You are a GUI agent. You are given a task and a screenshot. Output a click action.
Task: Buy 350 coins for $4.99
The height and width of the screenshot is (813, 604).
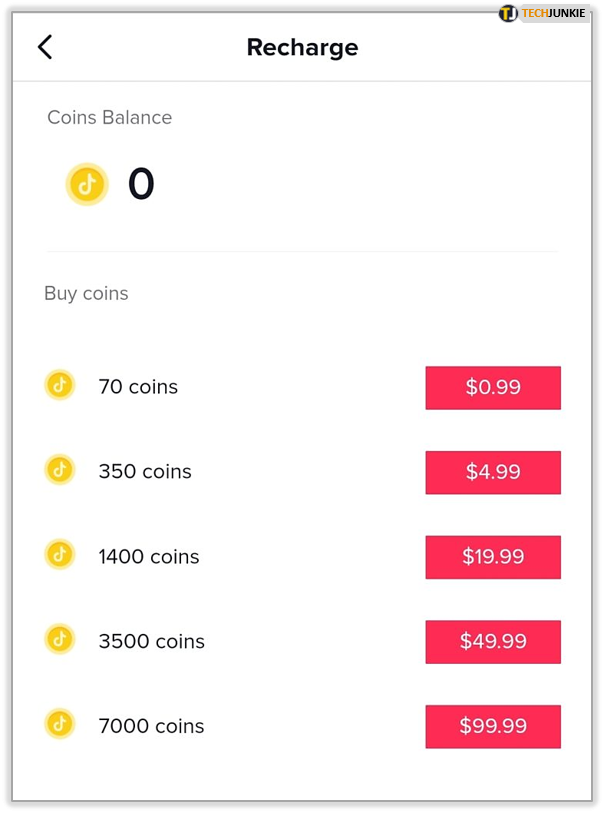(493, 472)
